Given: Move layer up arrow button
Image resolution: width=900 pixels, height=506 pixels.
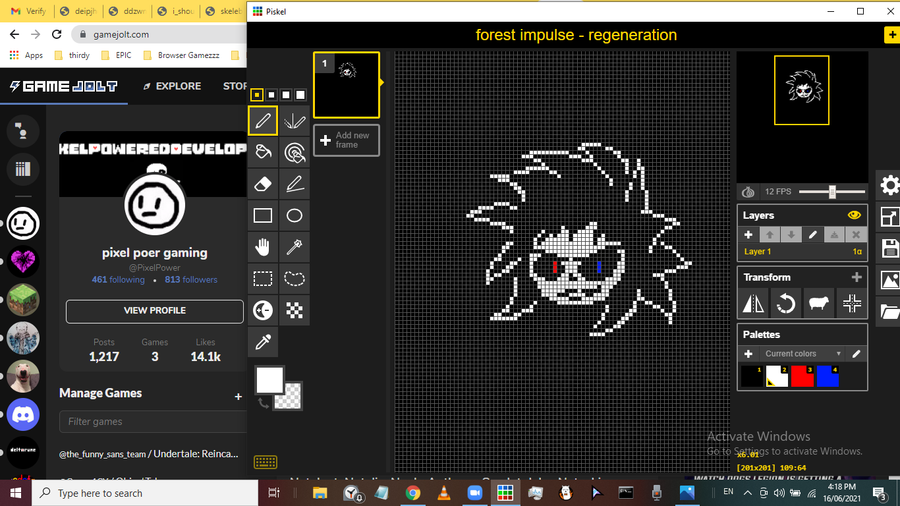Looking at the screenshot, I should (x=770, y=235).
